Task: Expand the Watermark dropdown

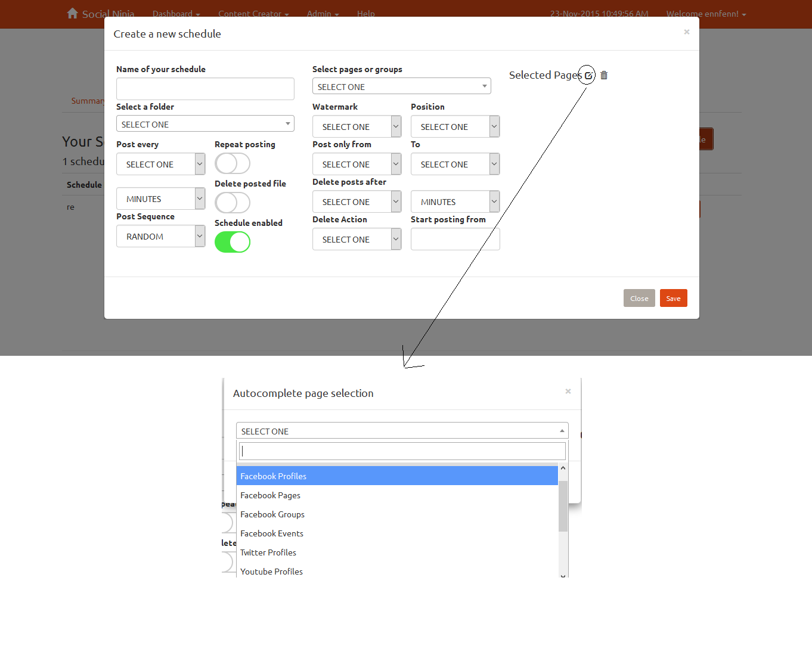Action: pyautogui.click(x=357, y=126)
